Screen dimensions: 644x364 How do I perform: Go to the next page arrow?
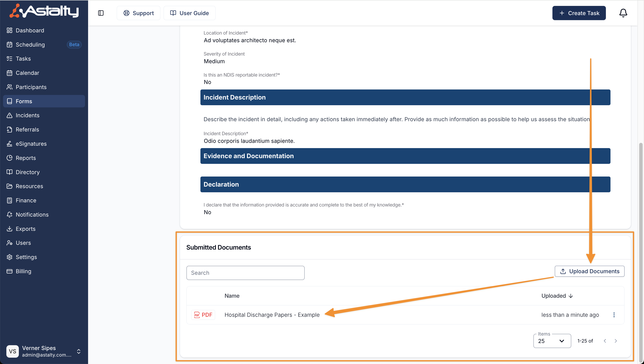click(x=616, y=341)
